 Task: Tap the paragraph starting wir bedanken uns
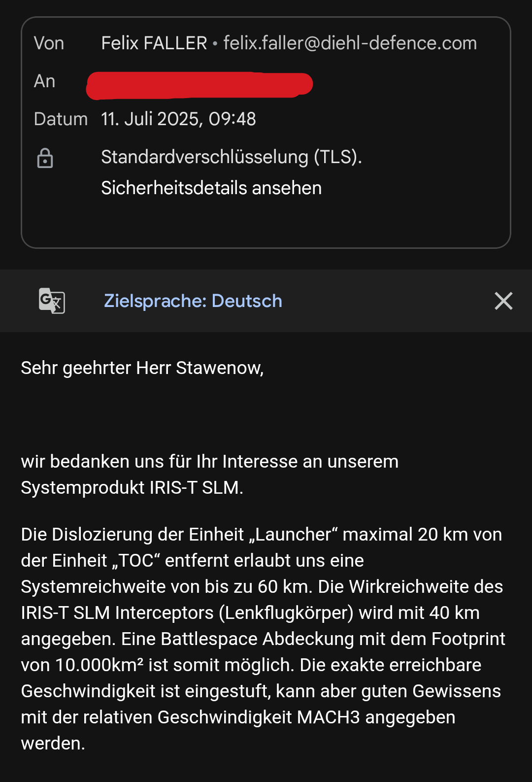pyautogui.click(x=209, y=475)
